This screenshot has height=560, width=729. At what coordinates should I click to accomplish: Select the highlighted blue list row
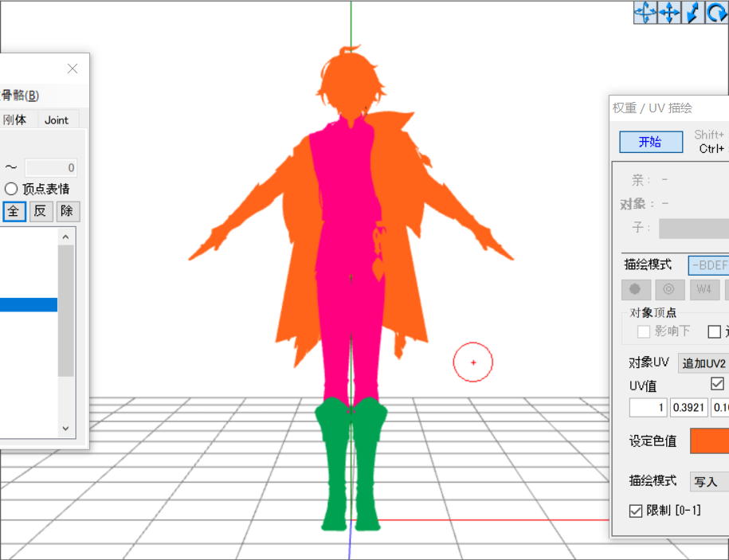click(x=29, y=304)
